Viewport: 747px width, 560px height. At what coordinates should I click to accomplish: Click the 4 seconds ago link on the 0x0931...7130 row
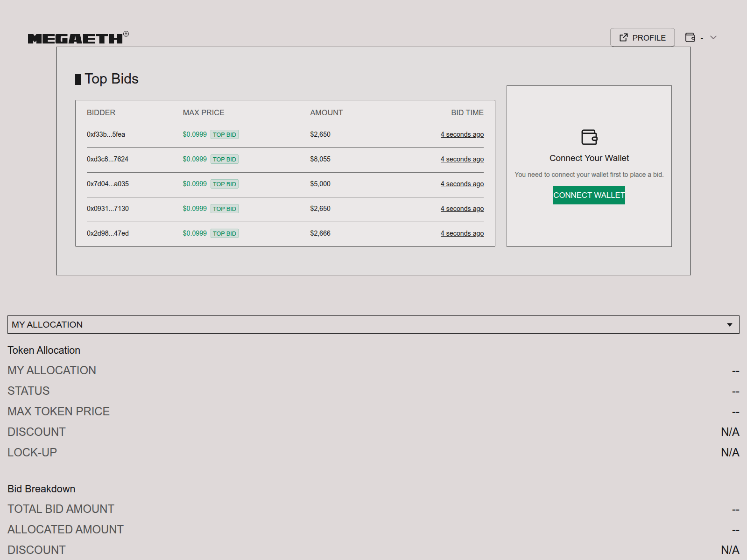coord(462,208)
